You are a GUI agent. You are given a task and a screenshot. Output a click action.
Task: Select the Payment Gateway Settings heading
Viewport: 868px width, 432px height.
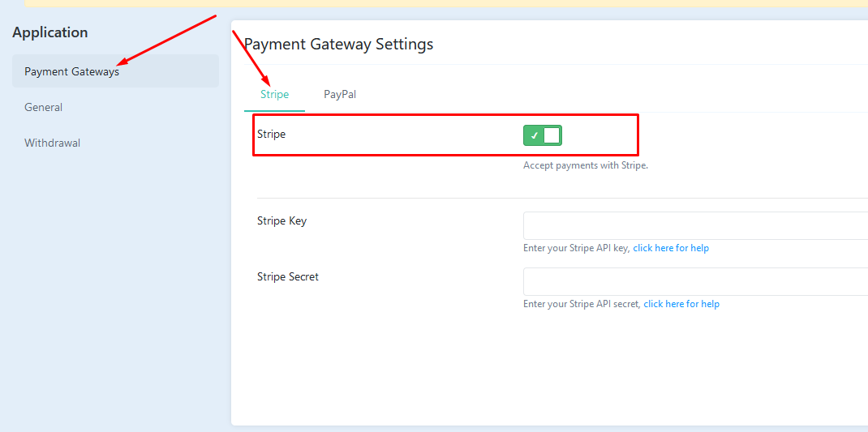click(x=339, y=44)
